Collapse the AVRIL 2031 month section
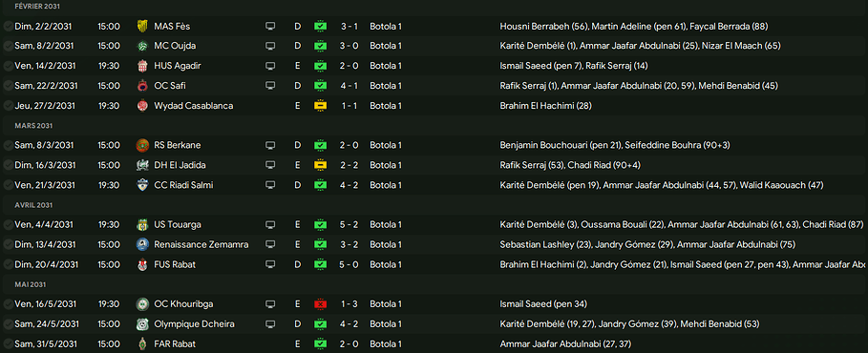Viewport: 868px width, 353px height. pos(33,205)
